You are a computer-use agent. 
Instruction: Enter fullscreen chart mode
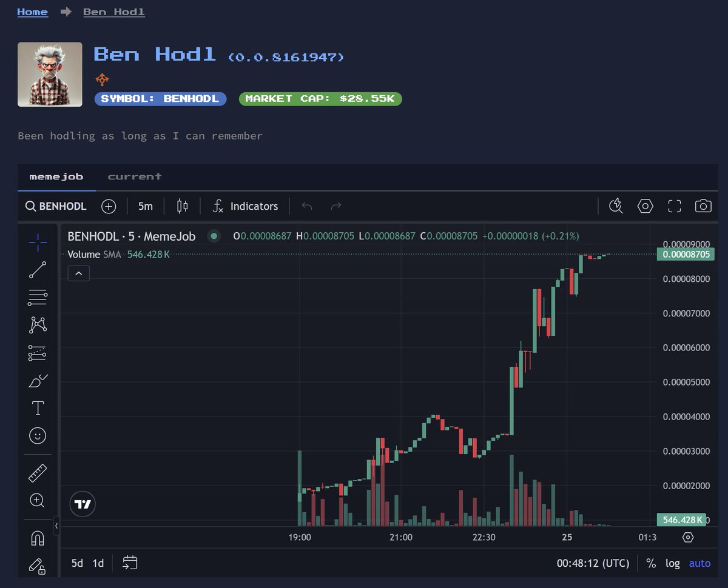[x=675, y=206]
